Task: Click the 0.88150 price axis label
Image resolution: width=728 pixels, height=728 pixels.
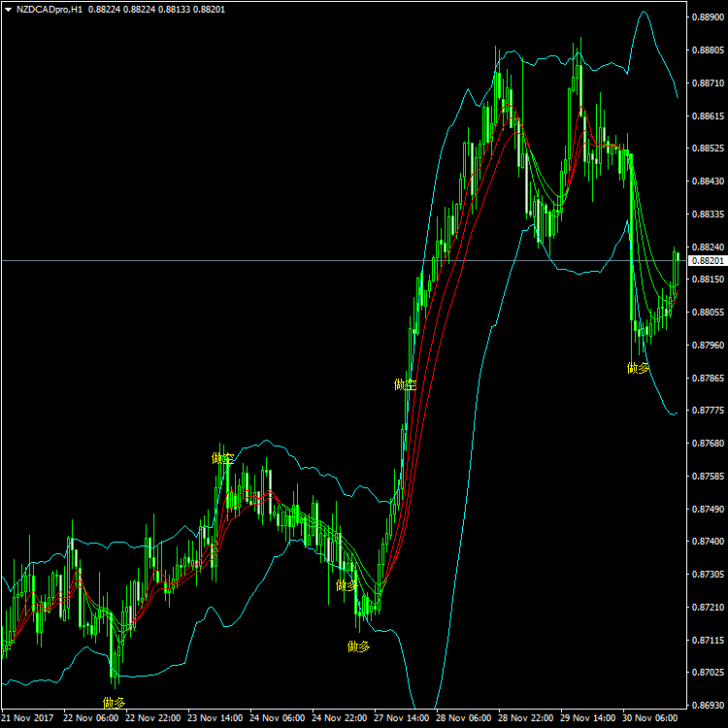Action: (708, 279)
